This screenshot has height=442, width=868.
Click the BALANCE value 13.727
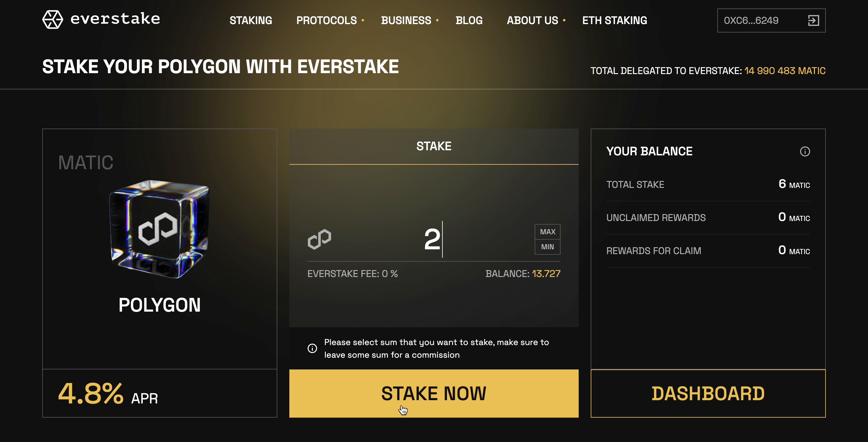tap(546, 274)
